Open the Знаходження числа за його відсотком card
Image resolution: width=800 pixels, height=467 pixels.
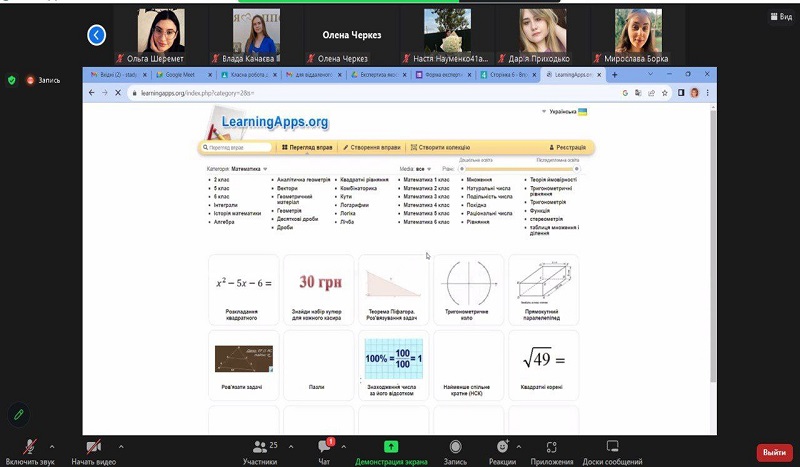pos(393,365)
